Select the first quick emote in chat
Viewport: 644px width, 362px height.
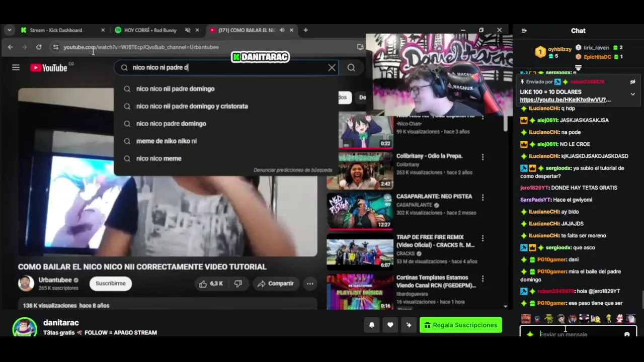[526, 318]
